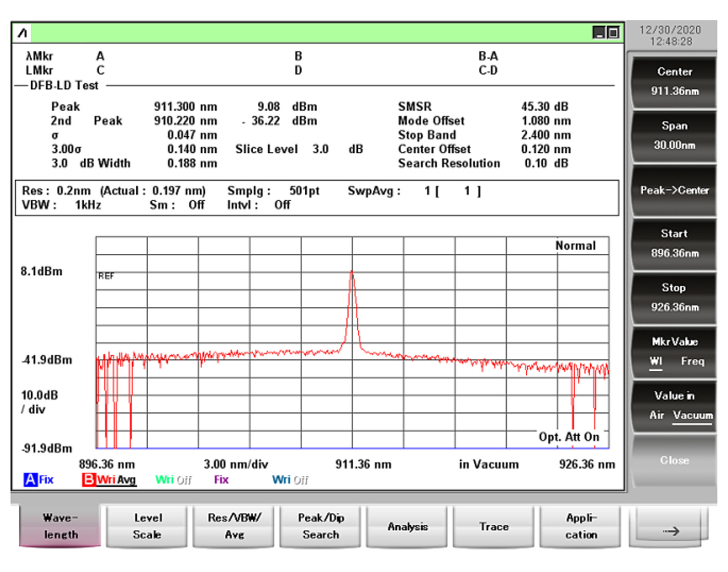Viewport: 728px width, 572px height.
Task: Open the Center wavelength 911.36nm setting
Action: pyautogui.click(x=674, y=82)
